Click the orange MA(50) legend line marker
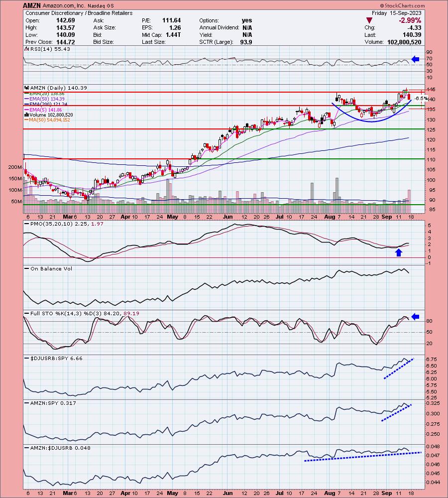Screen dimensions: 448x498 27,120
